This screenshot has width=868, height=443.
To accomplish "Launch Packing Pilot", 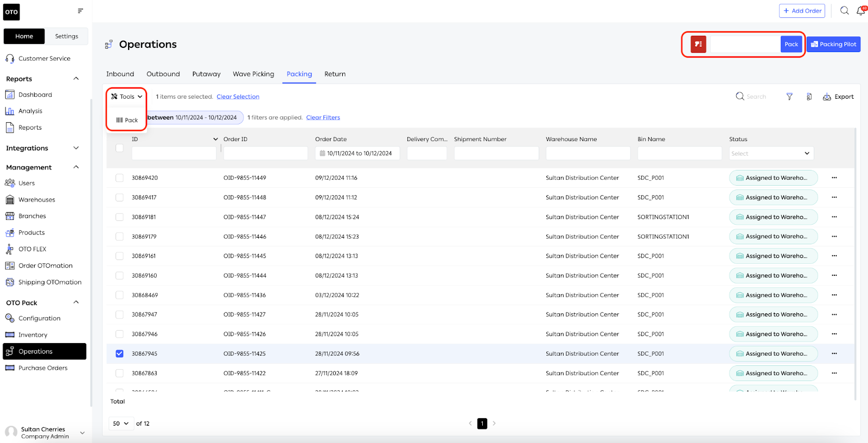I will click(833, 45).
